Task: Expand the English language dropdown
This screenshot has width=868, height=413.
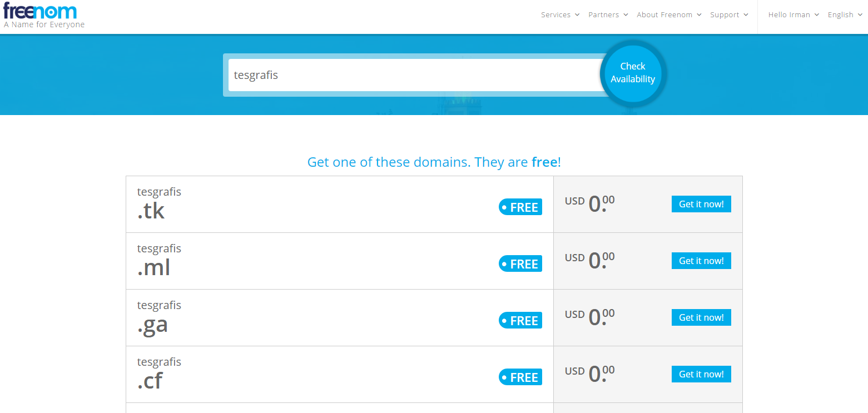Action: [845, 15]
